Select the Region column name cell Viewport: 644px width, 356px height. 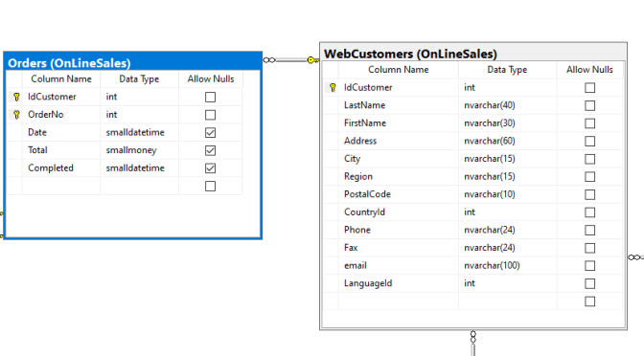coord(399,176)
